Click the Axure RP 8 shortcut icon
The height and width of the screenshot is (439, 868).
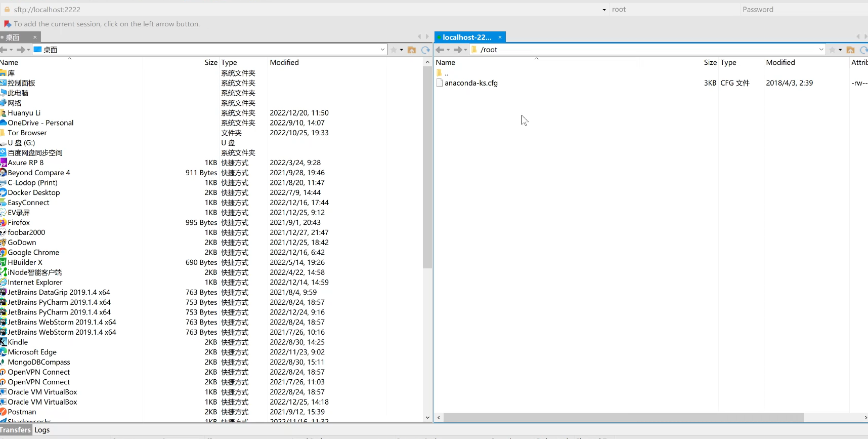click(4, 163)
